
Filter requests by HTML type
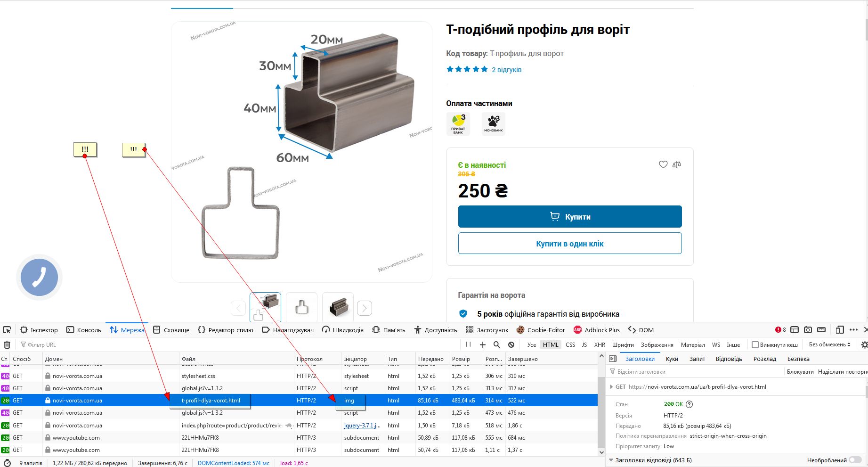click(551, 345)
